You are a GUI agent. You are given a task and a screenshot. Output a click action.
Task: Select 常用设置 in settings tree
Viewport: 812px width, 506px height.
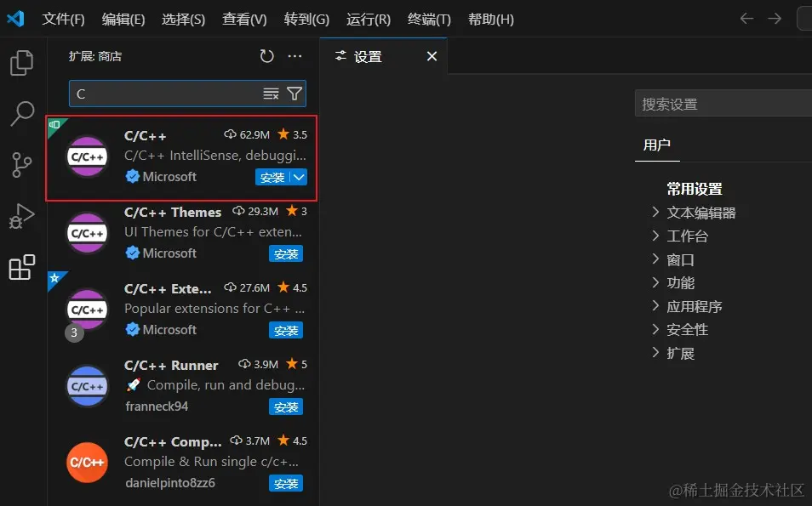pos(694,189)
